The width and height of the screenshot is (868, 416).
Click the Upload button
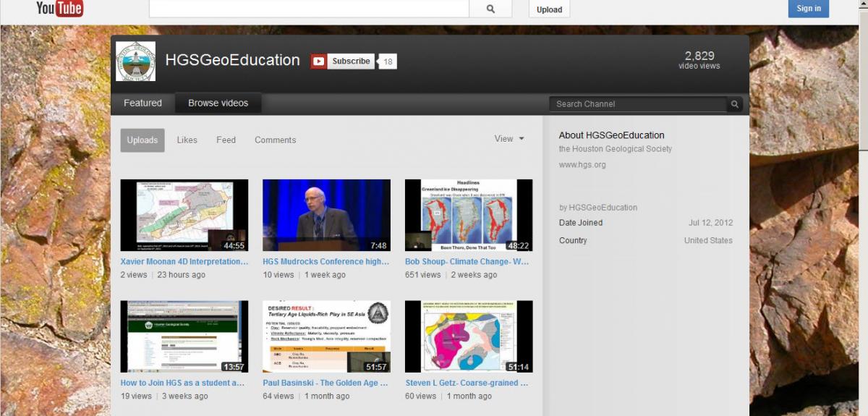pos(550,9)
